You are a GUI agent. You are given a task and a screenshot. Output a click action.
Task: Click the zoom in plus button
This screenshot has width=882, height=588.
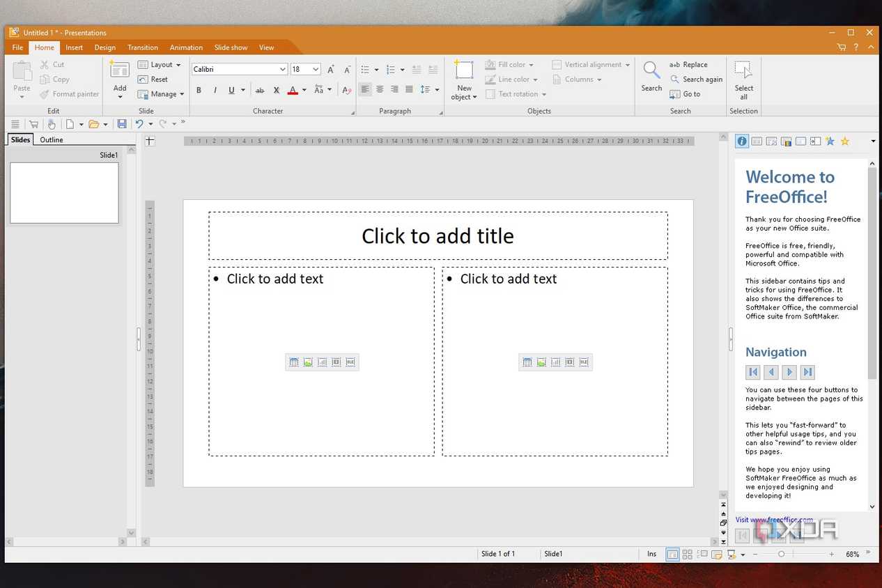pyautogui.click(x=831, y=555)
